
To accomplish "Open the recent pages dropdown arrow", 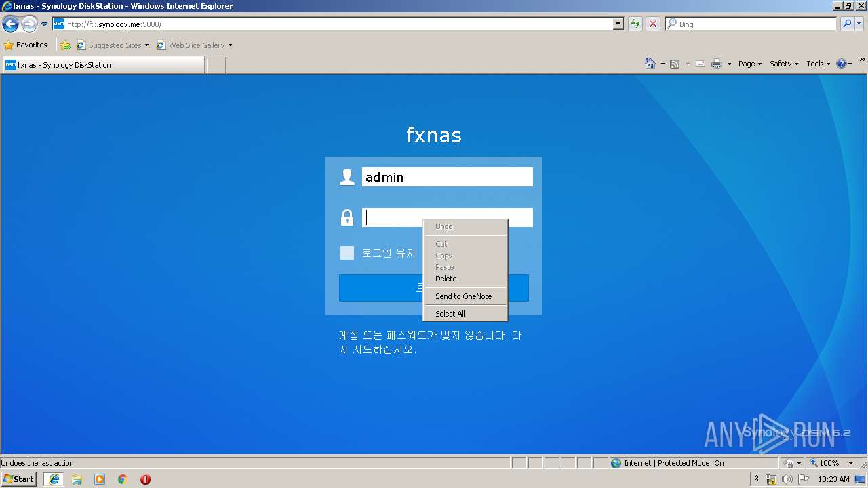I will [x=45, y=24].
